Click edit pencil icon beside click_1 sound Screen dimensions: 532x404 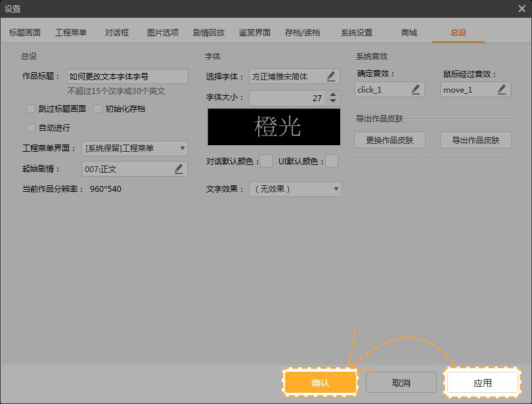coord(416,89)
